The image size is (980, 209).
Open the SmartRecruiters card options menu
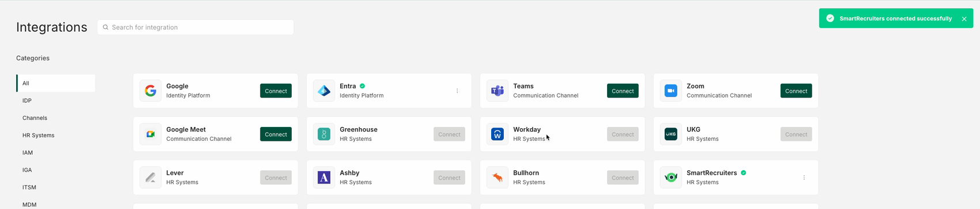[x=804, y=177]
